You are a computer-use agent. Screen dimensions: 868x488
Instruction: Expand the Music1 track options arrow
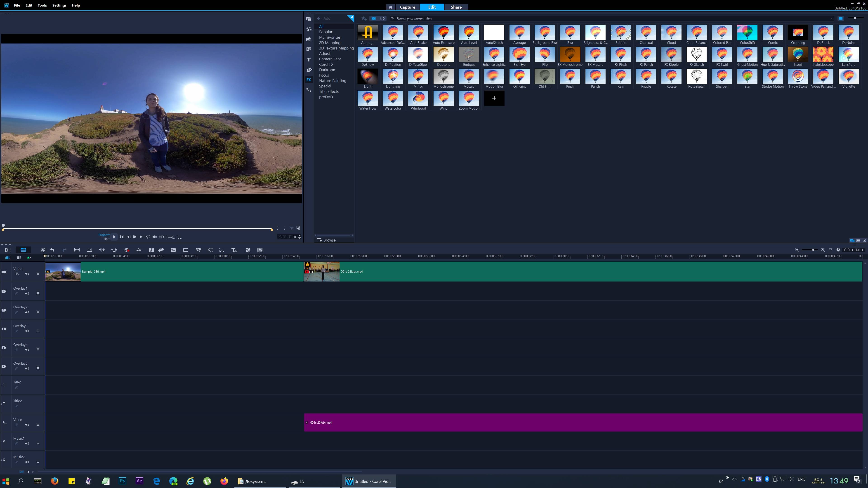pos(38,444)
